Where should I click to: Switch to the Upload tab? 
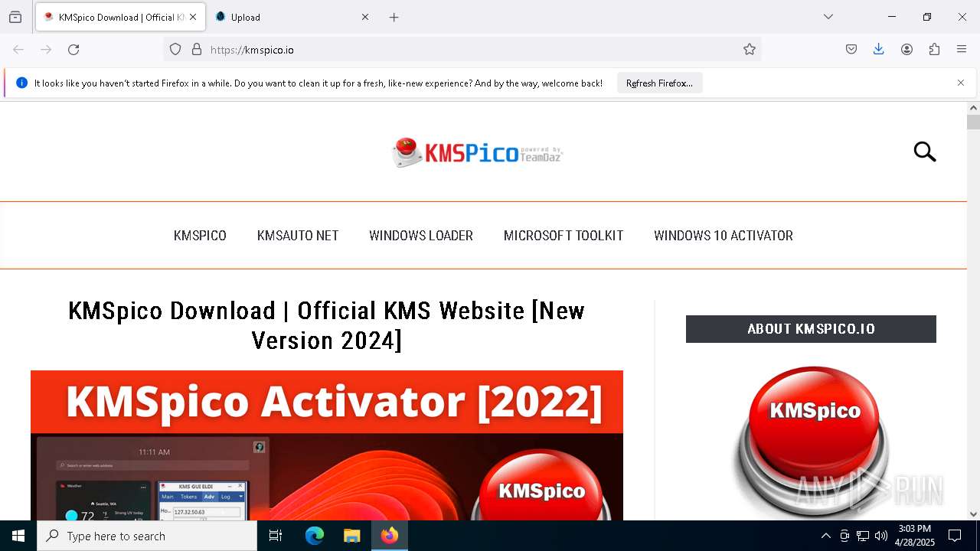click(x=292, y=17)
